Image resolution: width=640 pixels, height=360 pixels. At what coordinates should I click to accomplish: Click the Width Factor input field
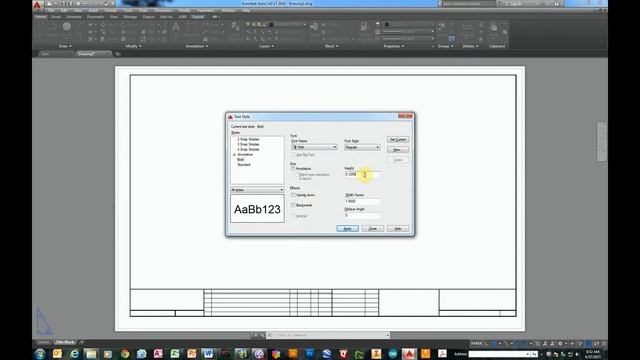(x=362, y=201)
